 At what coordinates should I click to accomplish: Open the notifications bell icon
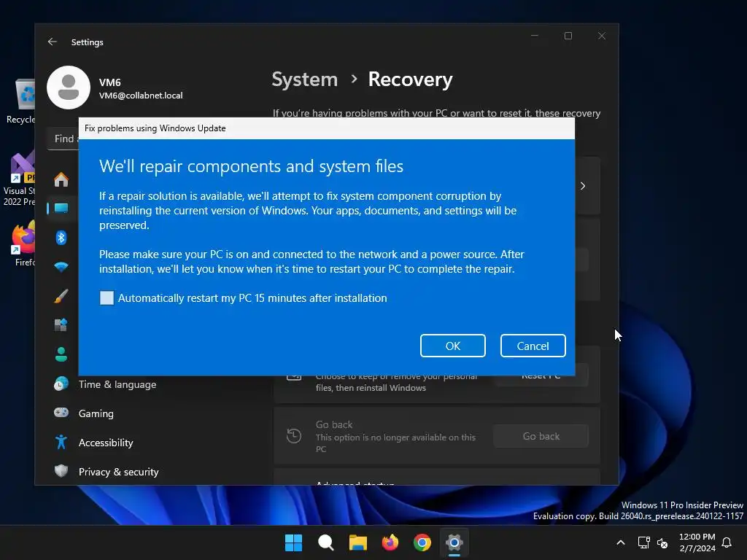pyautogui.click(x=727, y=542)
